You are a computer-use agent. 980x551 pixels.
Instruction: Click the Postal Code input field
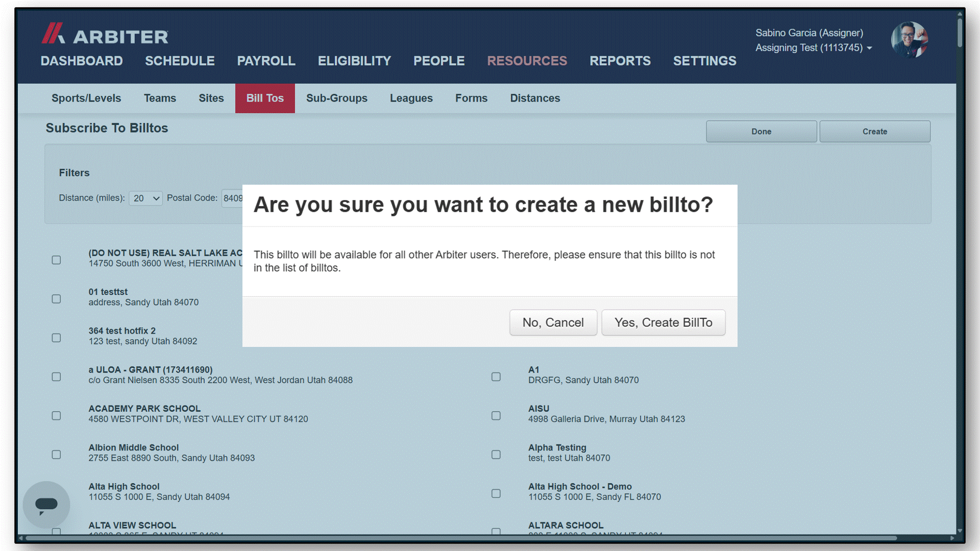coord(232,198)
